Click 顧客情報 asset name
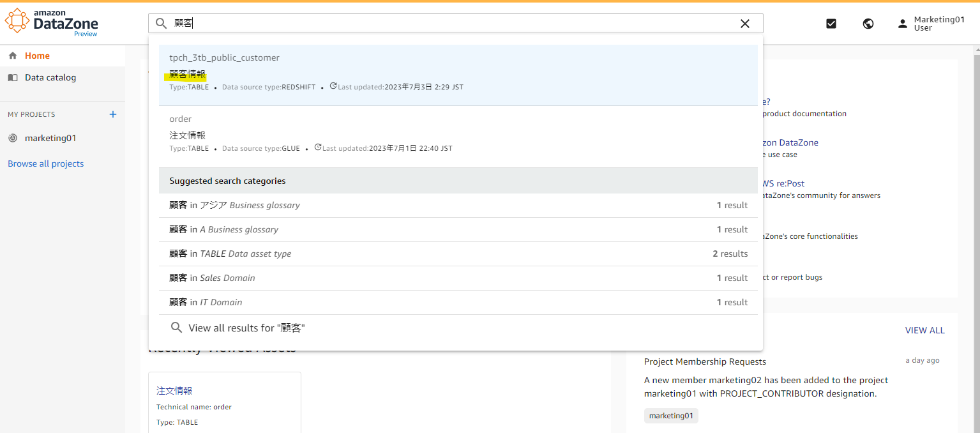Image resolution: width=980 pixels, height=433 pixels. [187, 73]
